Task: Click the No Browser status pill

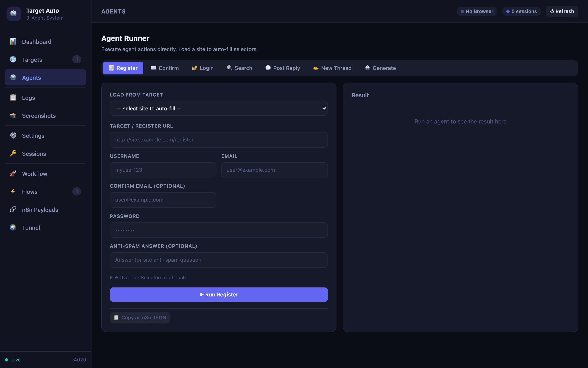Action: 477,11
